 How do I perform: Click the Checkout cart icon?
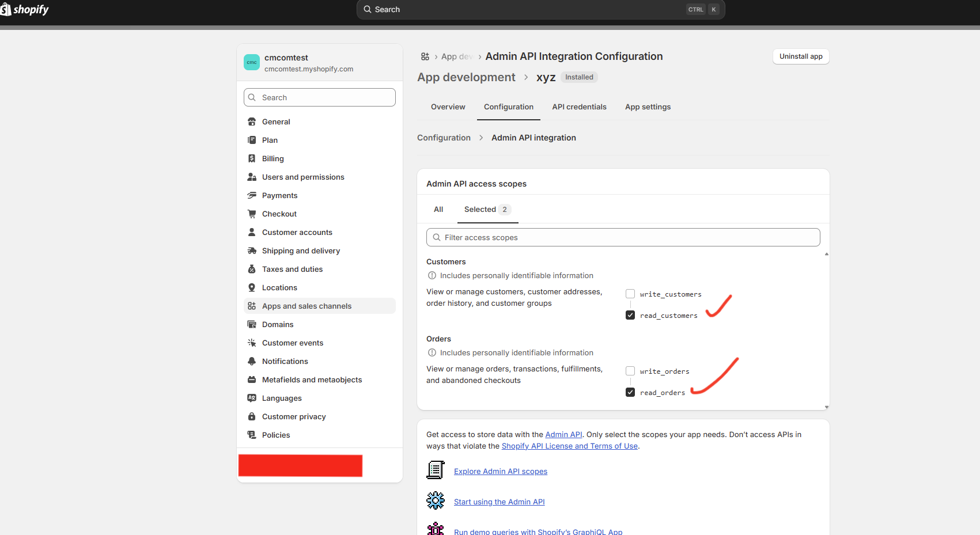(x=252, y=214)
